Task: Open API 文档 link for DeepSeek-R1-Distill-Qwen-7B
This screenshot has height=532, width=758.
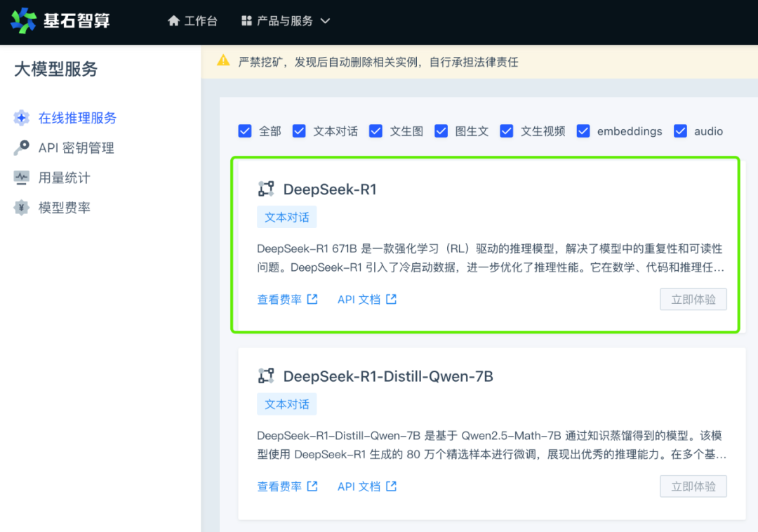Action: [x=359, y=486]
